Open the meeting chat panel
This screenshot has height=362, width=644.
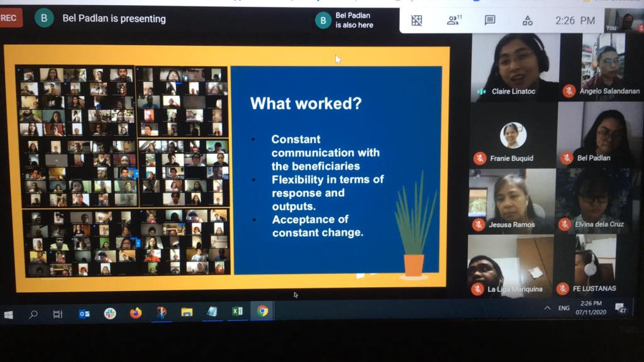(x=490, y=21)
